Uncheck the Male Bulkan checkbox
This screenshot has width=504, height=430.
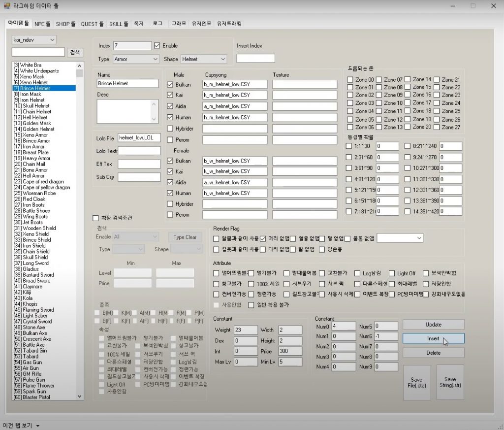coord(170,85)
